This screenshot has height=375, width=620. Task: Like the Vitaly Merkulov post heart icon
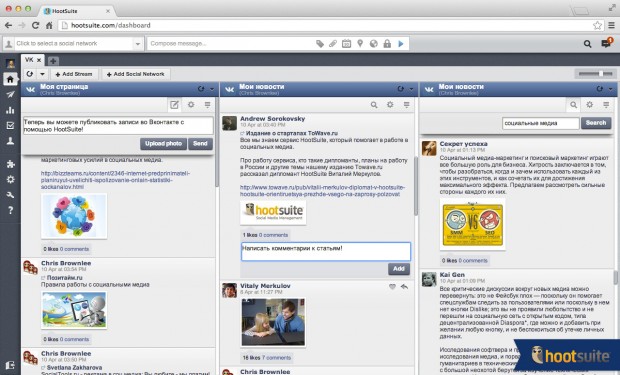pos(392,287)
